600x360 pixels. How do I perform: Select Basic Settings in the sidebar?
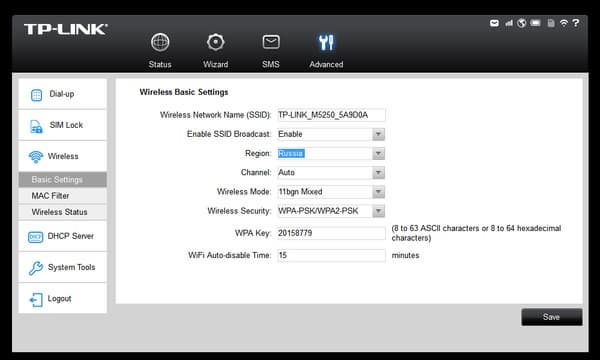tap(63, 179)
